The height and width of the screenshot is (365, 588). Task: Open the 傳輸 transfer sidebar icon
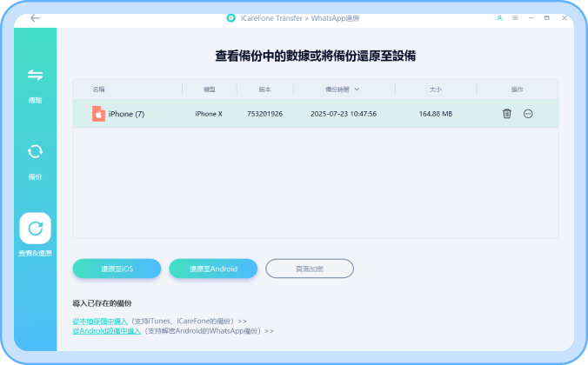(36, 75)
